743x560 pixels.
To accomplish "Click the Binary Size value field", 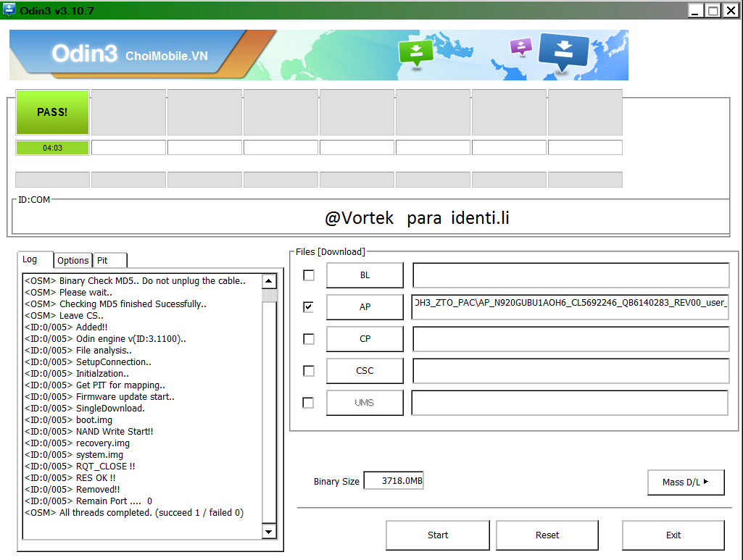I will [394, 480].
